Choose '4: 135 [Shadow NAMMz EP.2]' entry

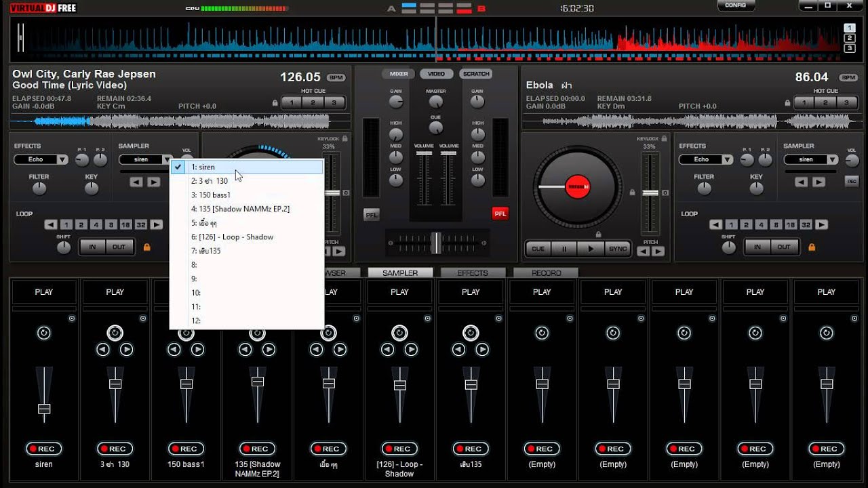pyautogui.click(x=247, y=209)
